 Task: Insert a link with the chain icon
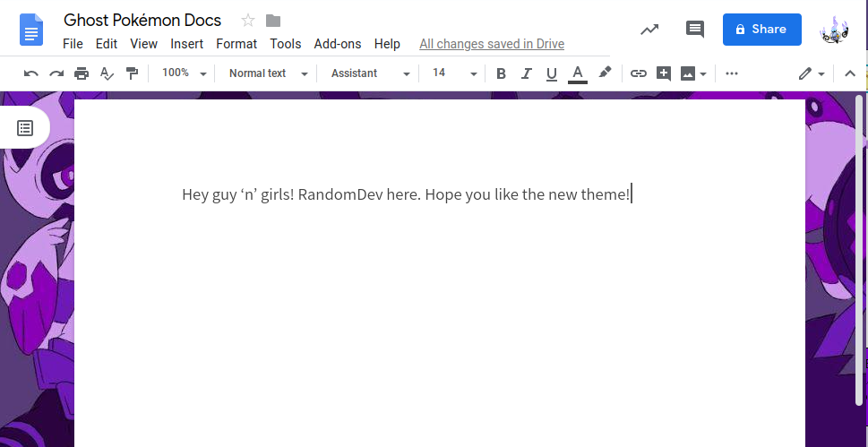(x=639, y=73)
